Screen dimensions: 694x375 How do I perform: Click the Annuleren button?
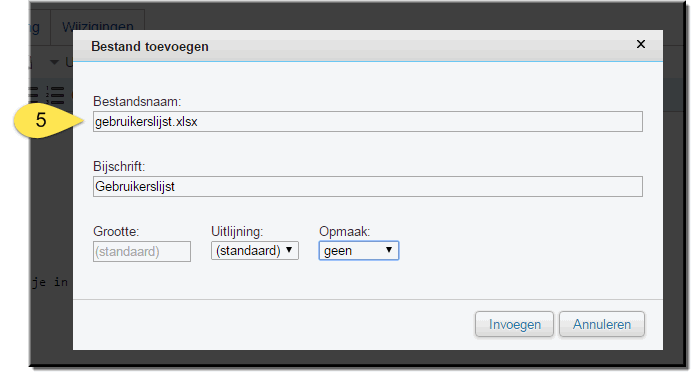coord(602,325)
